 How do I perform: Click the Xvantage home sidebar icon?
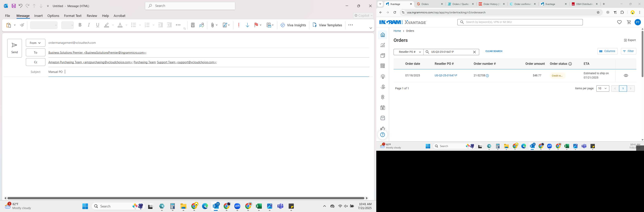click(x=383, y=35)
